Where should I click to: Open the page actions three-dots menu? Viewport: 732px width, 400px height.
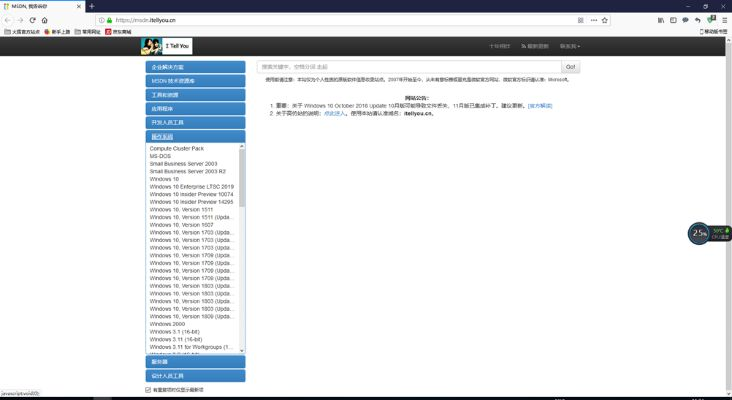(593, 20)
